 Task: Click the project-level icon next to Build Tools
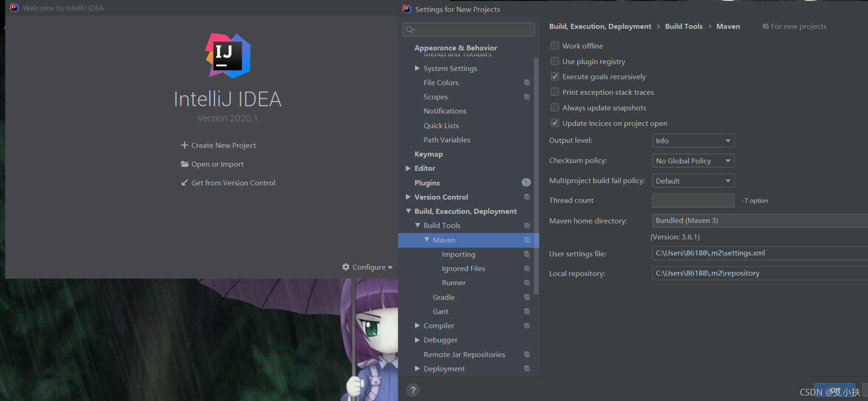point(527,225)
